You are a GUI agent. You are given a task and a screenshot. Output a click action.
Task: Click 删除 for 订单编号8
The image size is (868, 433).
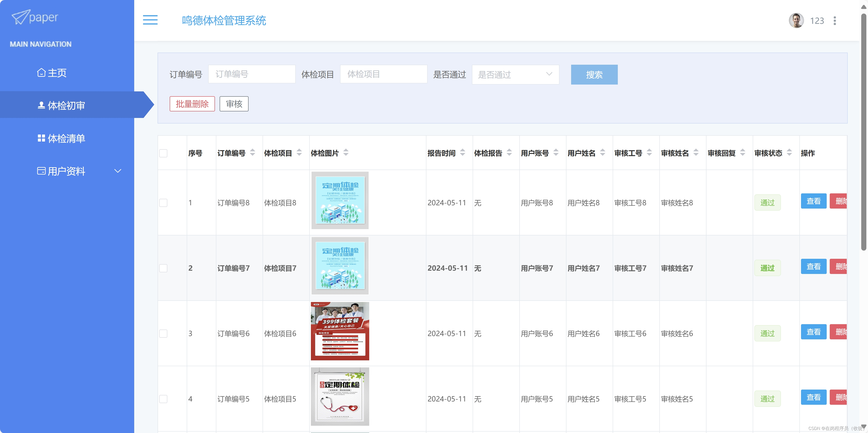(838, 201)
